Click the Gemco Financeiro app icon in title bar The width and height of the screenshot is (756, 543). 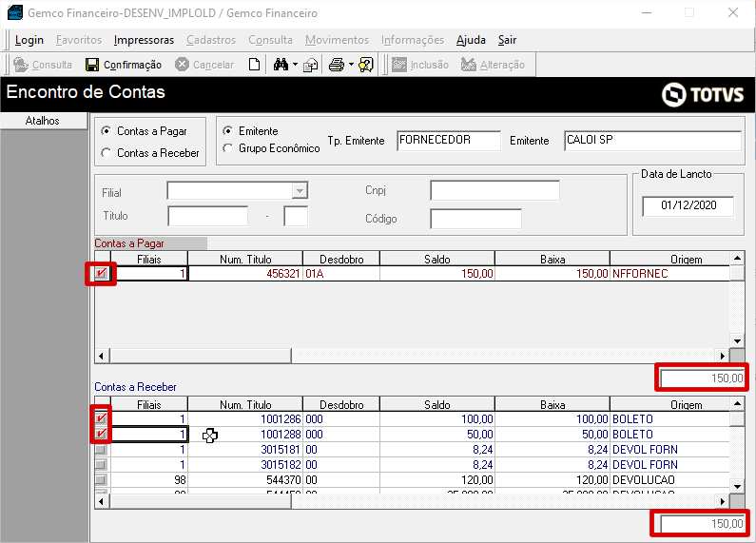pyautogui.click(x=15, y=12)
